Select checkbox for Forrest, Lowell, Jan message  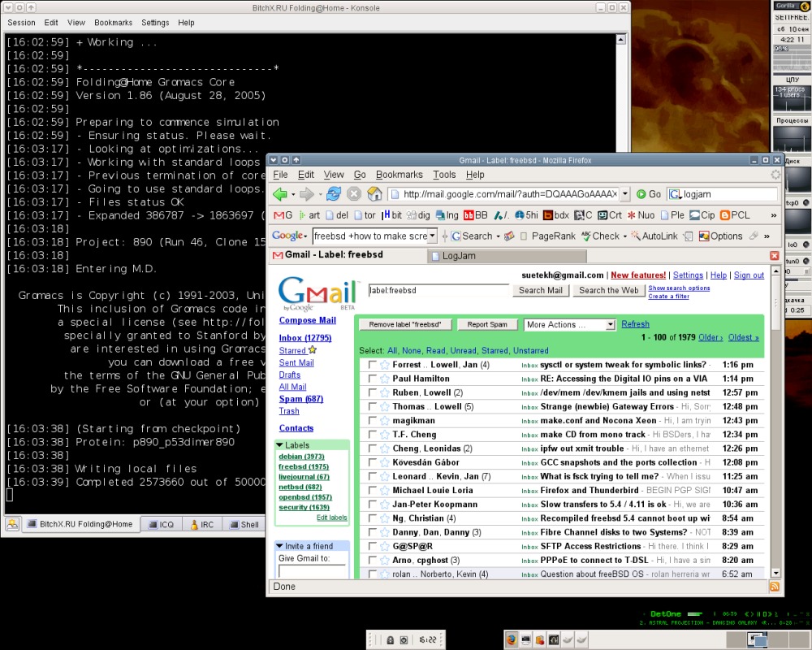click(x=372, y=365)
